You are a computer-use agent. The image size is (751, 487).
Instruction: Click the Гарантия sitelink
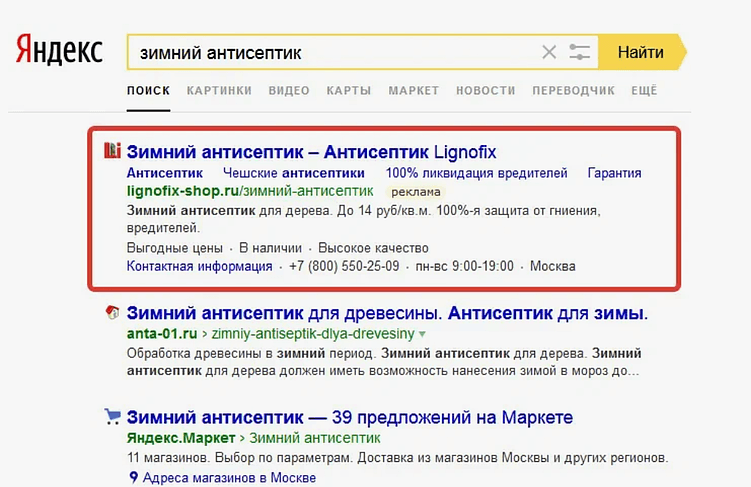614,173
